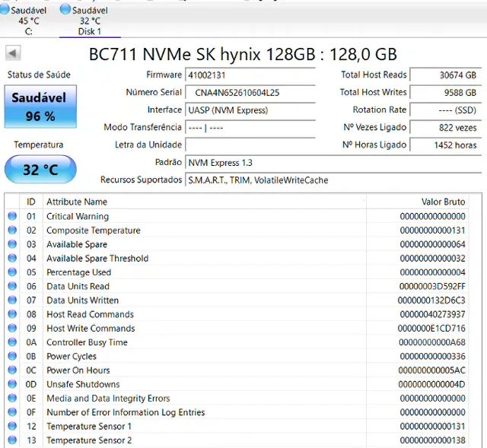The width and height of the screenshot is (487, 448).
Task: Click the ID column header
Action: [x=31, y=202]
